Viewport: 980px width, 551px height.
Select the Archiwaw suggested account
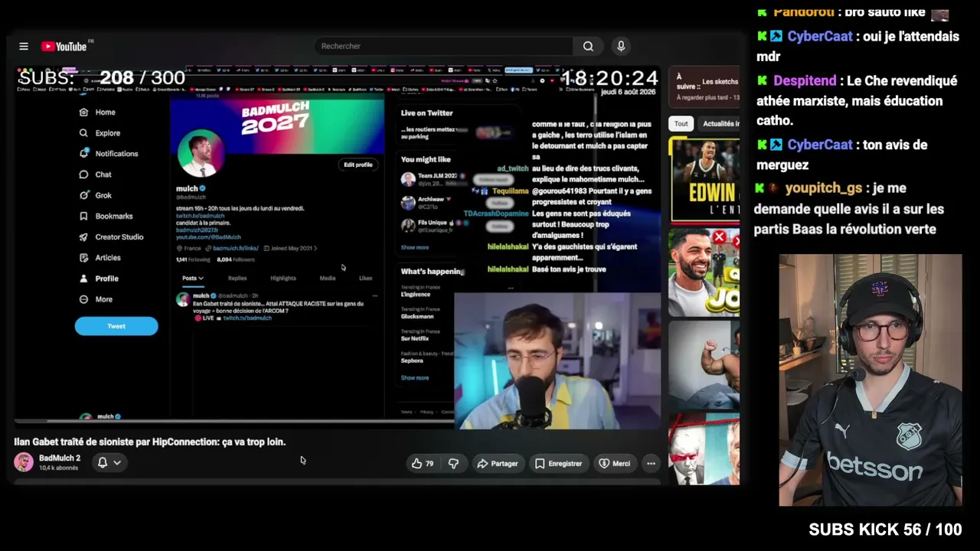(x=429, y=203)
